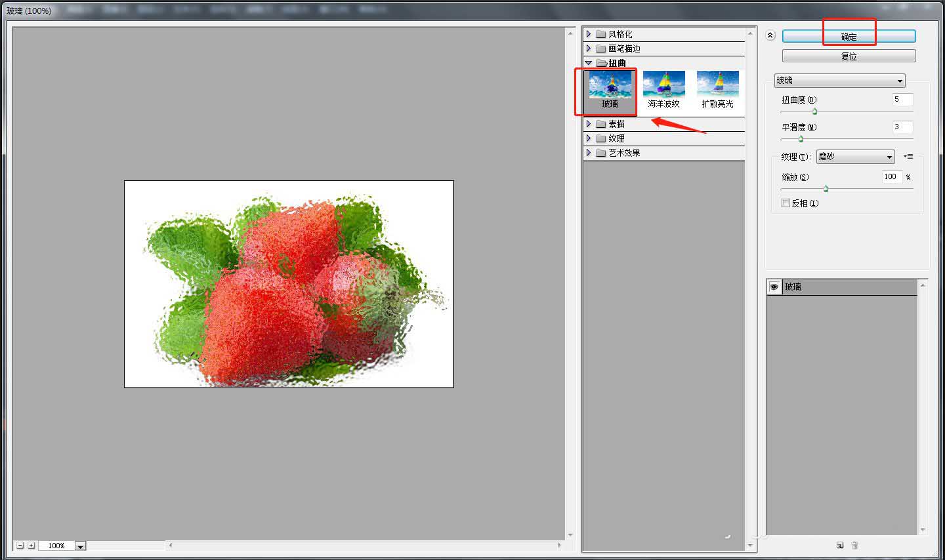Click the 扭曲度 slider handle
Image resolution: width=945 pixels, height=560 pixels.
(814, 111)
